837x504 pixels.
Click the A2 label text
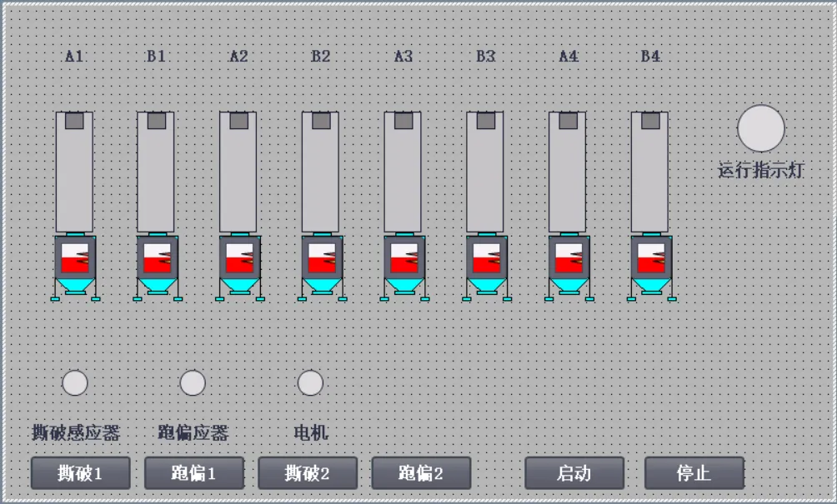(238, 56)
